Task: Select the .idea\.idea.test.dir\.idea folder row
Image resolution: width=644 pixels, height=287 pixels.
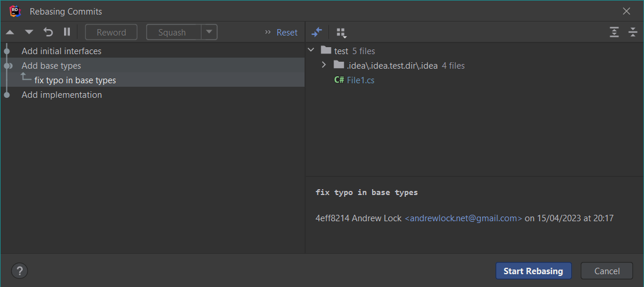Action: [475, 66]
